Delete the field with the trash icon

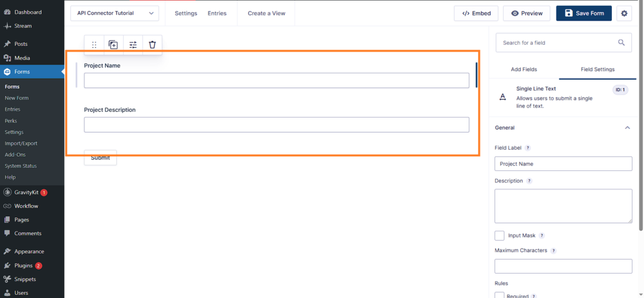152,45
